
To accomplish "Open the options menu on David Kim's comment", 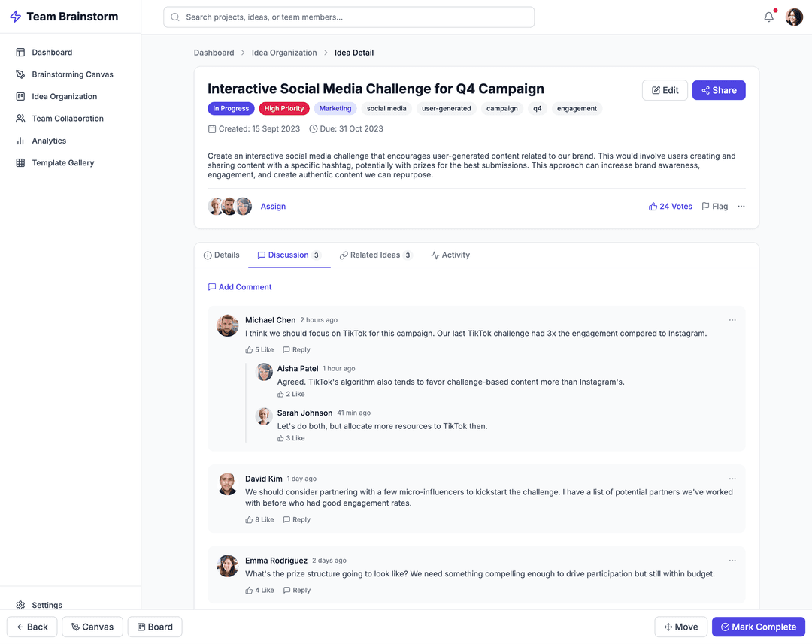I will click(x=732, y=479).
